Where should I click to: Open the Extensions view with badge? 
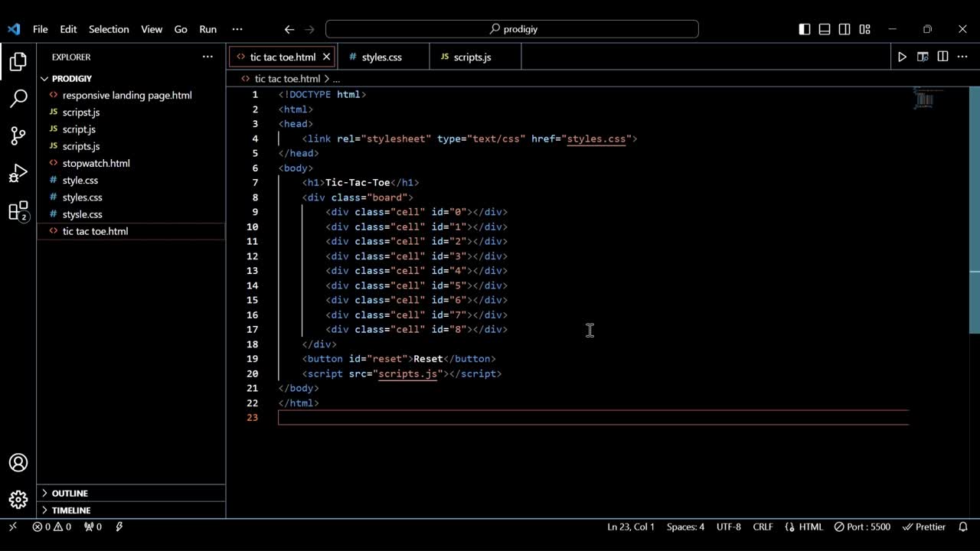pos(18,211)
